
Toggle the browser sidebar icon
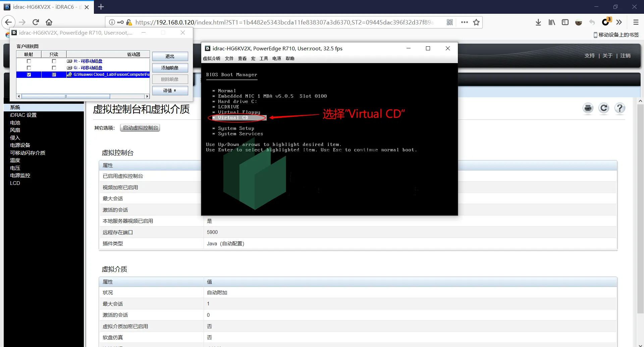click(565, 22)
